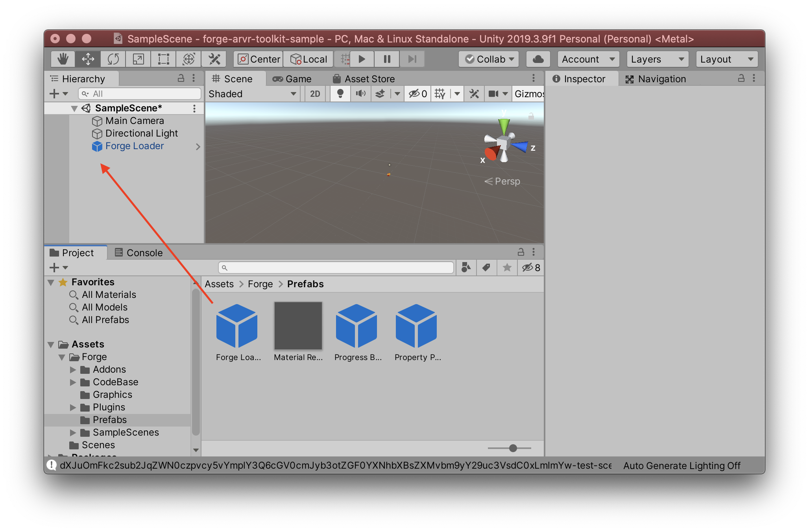Screen dimensions: 809x532
Task: Open the Collab dropdown
Action: coord(489,59)
